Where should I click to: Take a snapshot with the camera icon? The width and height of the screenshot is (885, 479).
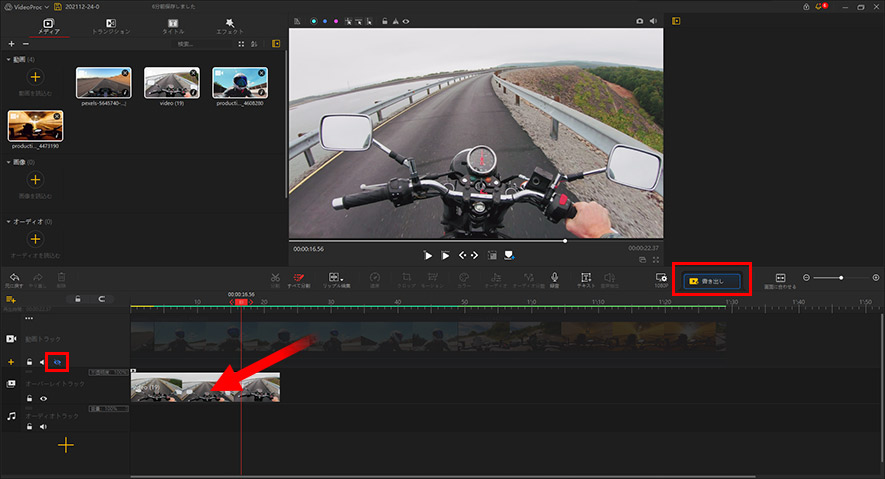[640, 20]
